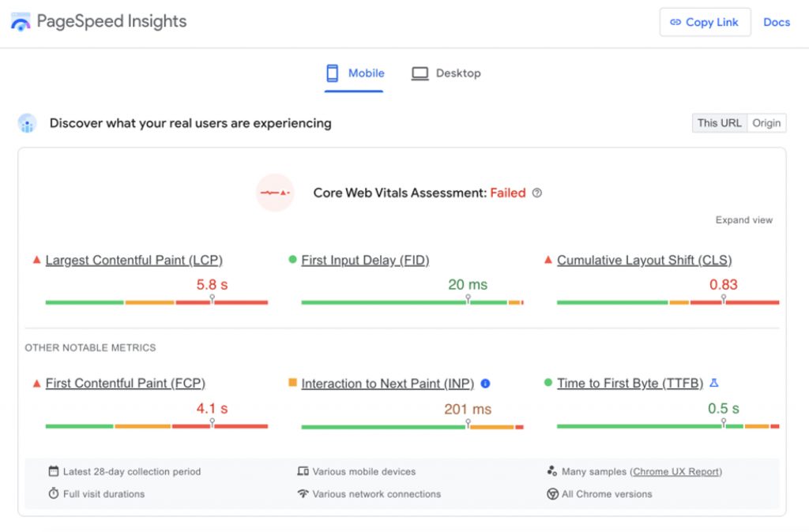Click 'Discover what your real users are experiencing'
809x532 pixels.
coord(190,123)
